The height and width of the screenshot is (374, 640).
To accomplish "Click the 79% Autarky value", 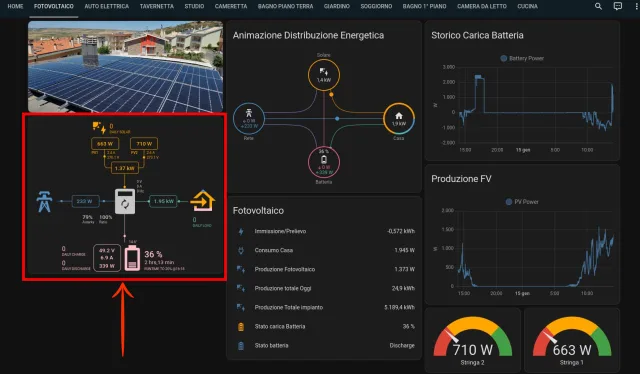I will 88,217.
